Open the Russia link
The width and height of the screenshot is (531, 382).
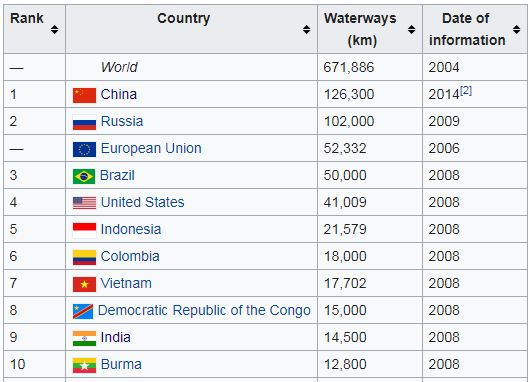click(x=122, y=121)
